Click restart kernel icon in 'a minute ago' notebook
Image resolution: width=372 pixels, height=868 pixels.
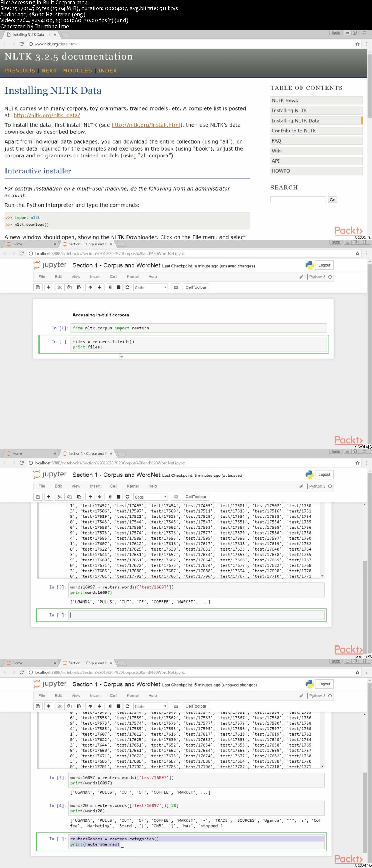pos(128,287)
